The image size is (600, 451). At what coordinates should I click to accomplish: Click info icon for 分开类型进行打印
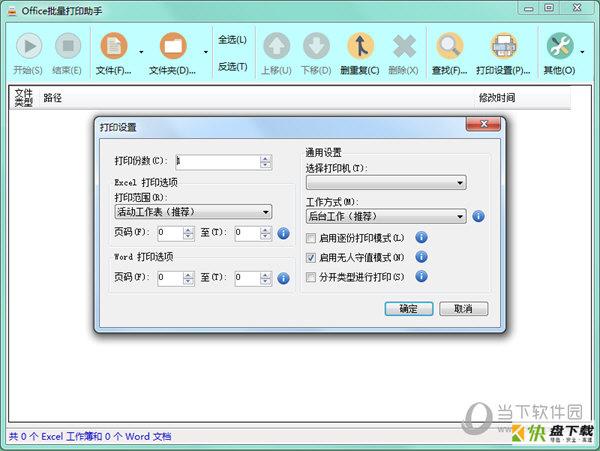(x=421, y=276)
